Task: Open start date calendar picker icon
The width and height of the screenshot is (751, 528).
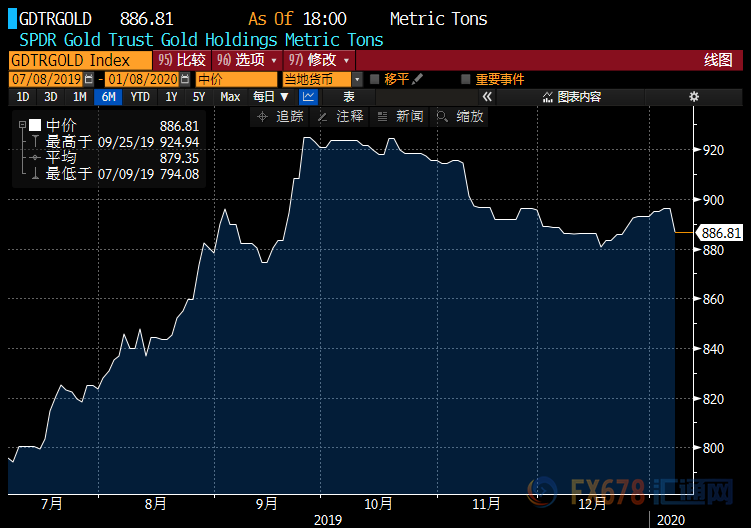Action: (89, 79)
